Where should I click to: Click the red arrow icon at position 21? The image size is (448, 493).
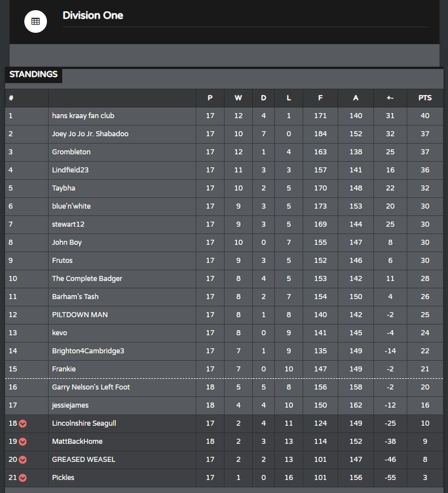tap(23, 478)
